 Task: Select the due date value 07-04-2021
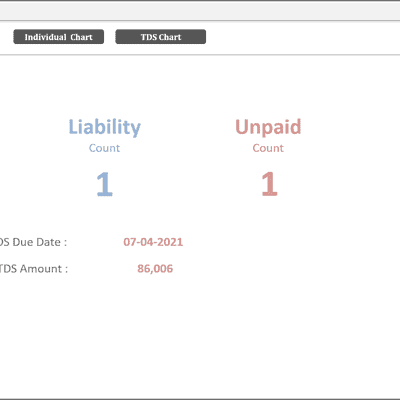(153, 242)
